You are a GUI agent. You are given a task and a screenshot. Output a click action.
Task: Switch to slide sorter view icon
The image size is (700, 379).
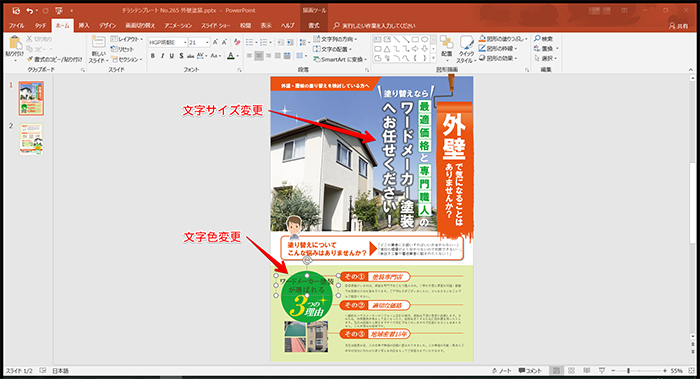571,371
